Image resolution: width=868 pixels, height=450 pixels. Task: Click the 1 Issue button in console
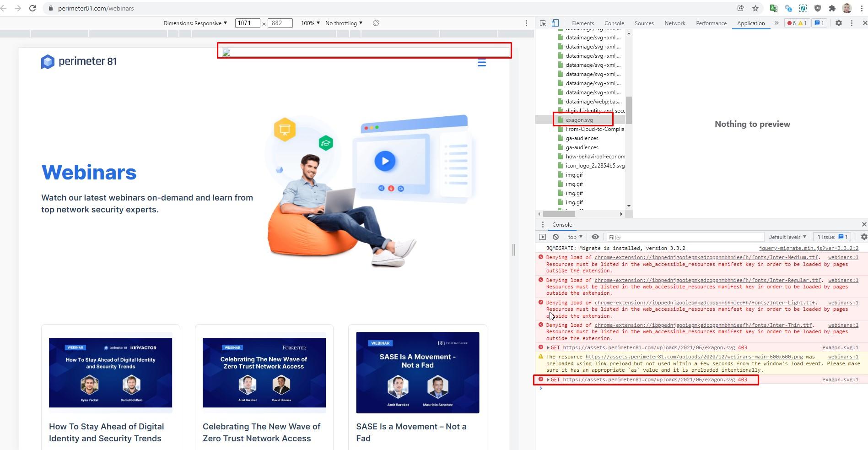833,237
